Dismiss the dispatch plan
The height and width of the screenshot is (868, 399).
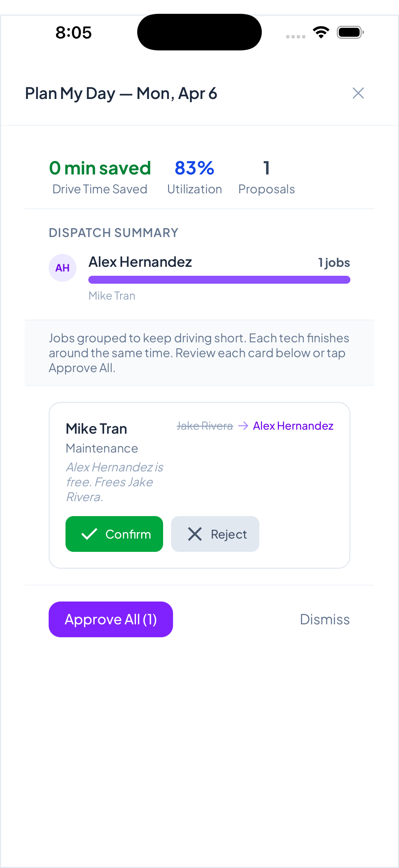(325, 619)
